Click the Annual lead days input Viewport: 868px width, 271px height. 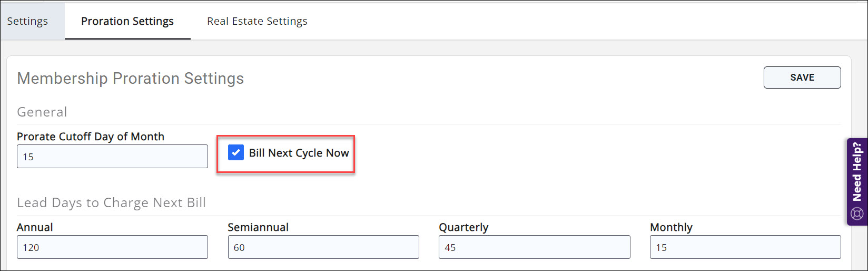pos(112,247)
